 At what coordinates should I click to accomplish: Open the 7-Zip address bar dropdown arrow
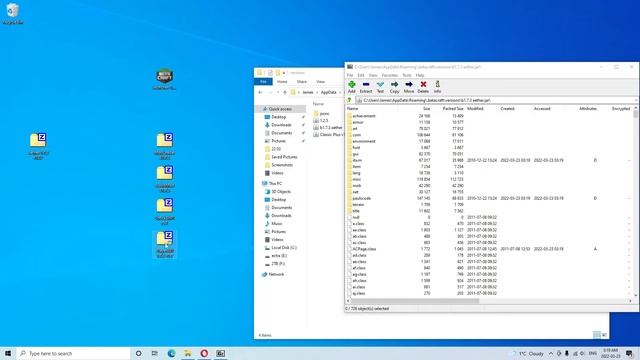(x=636, y=100)
